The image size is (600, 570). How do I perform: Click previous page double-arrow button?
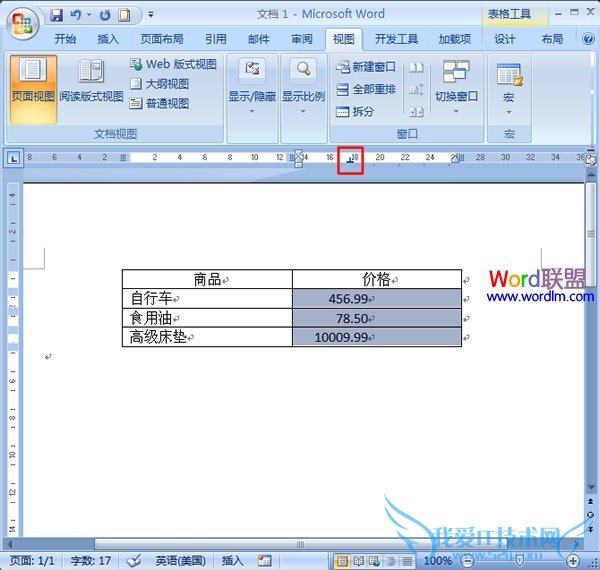pyautogui.click(x=591, y=501)
